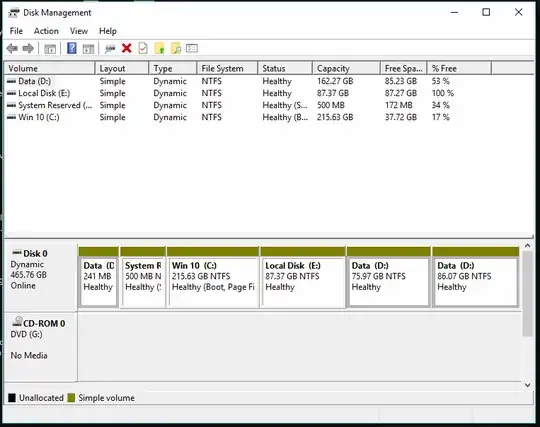
Task: Sort by the File System column header
Action: tap(228, 69)
